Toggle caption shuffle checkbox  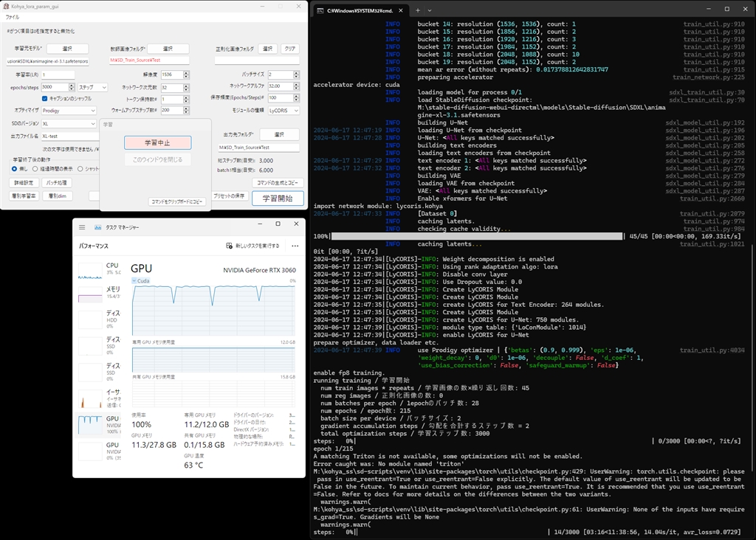coord(44,98)
